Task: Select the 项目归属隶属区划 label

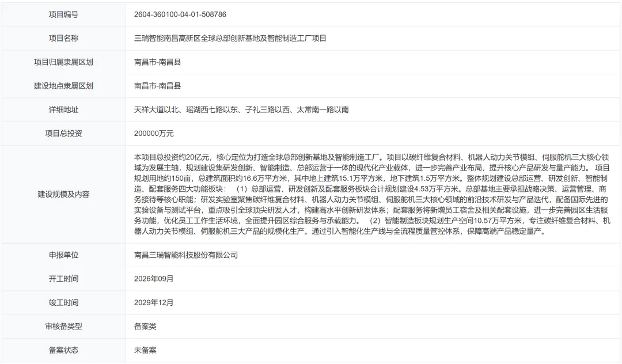Action: [x=63, y=62]
